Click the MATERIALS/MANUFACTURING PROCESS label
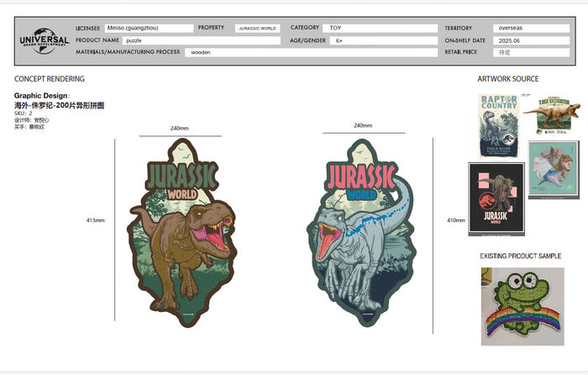This screenshot has width=588, height=375. tap(128, 52)
